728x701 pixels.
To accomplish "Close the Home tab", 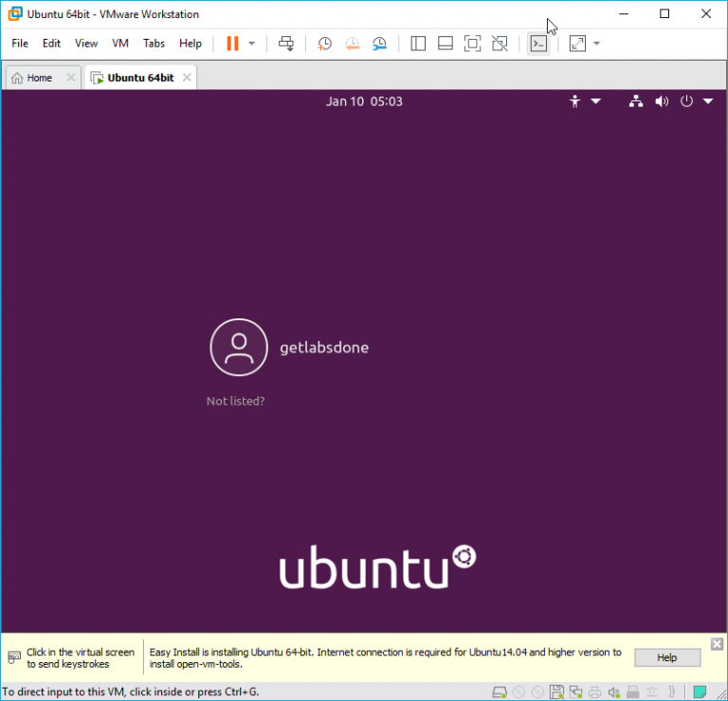I will [70, 78].
